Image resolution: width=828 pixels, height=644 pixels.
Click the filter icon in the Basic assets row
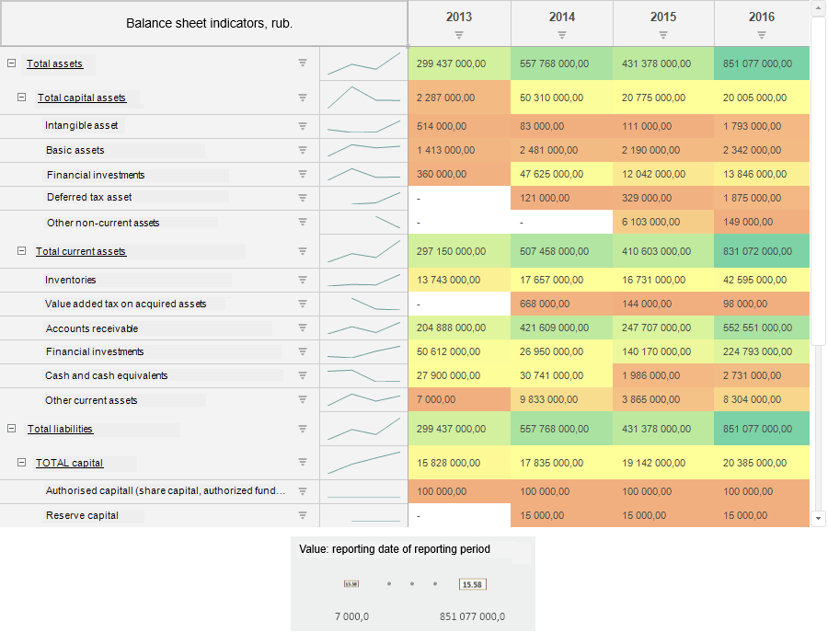[302, 150]
